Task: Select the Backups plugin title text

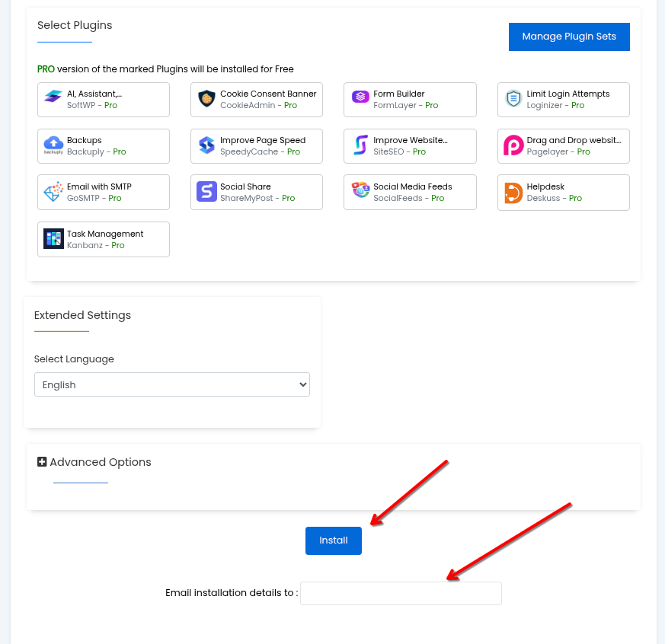Action: pyautogui.click(x=84, y=140)
